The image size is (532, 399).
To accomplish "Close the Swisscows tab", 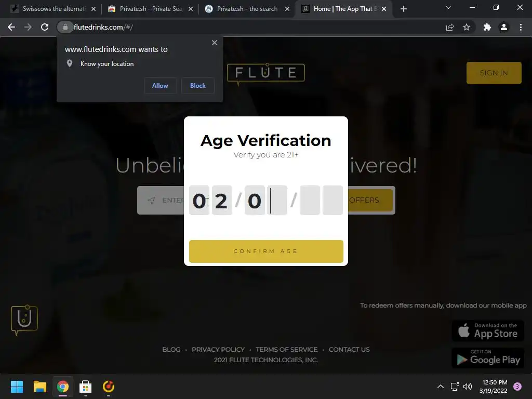I will pos(94,9).
